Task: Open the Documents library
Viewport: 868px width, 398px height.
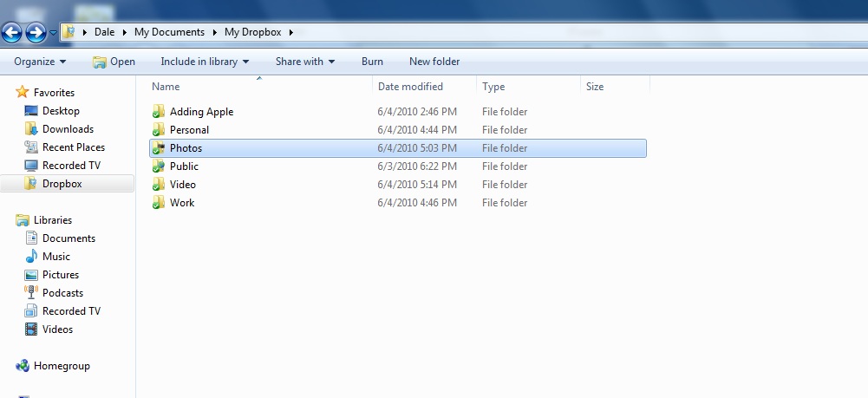Action: [x=69, y=238]
